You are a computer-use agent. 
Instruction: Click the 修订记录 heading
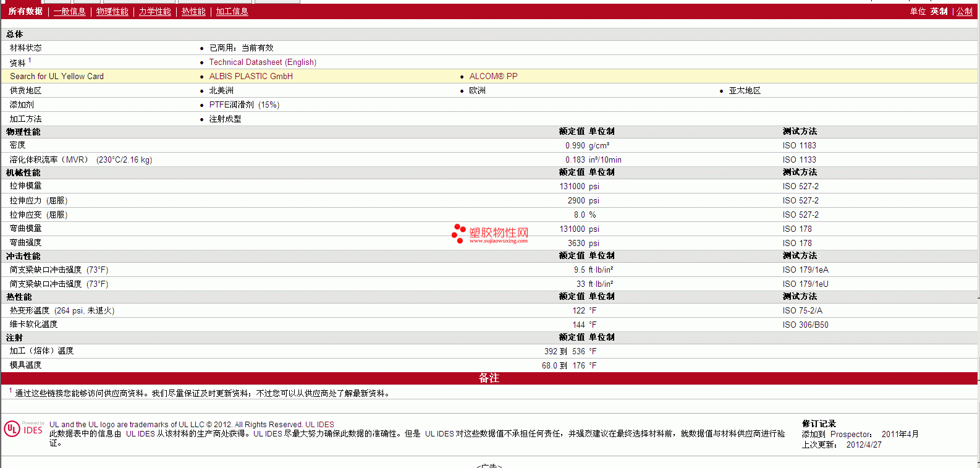[819, 424]
